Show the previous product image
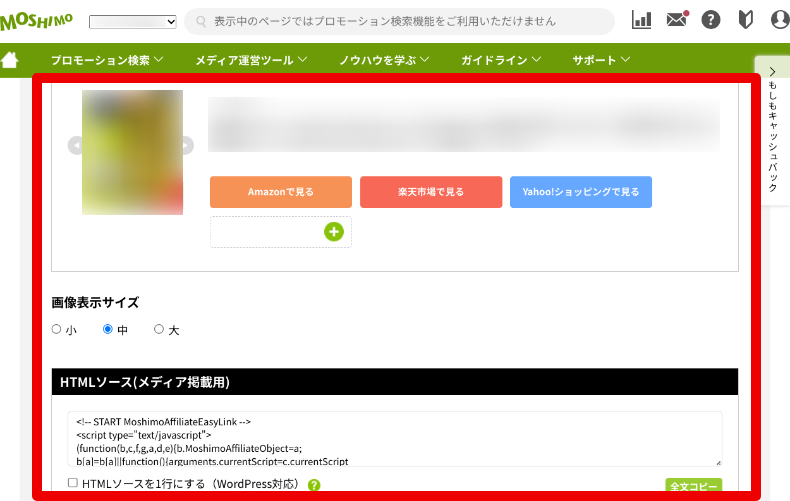790x501 pixels. [76, 145]
